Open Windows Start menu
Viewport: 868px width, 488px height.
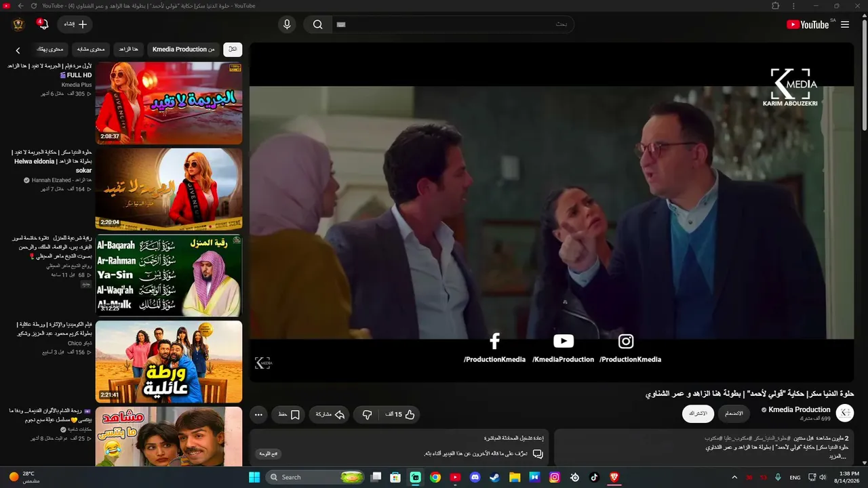click(x=254, y=477)
